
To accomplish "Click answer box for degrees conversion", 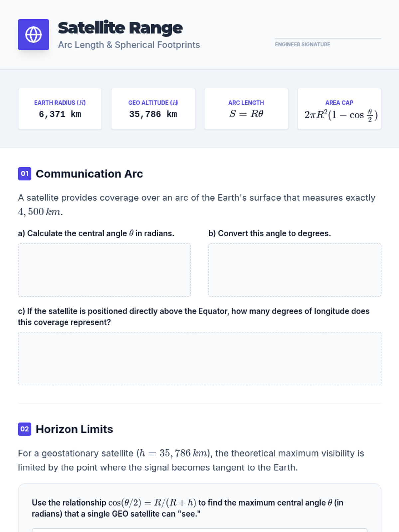I will pyautogui.click(x=295, y=270).
